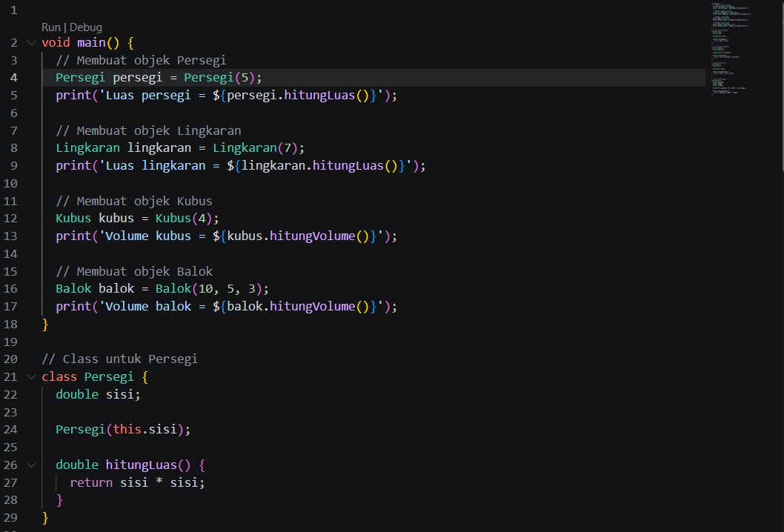Click the comment '// Membuat objek Lingkaran'
Viewport: 784px width, 532px height.
coord(148,131)
